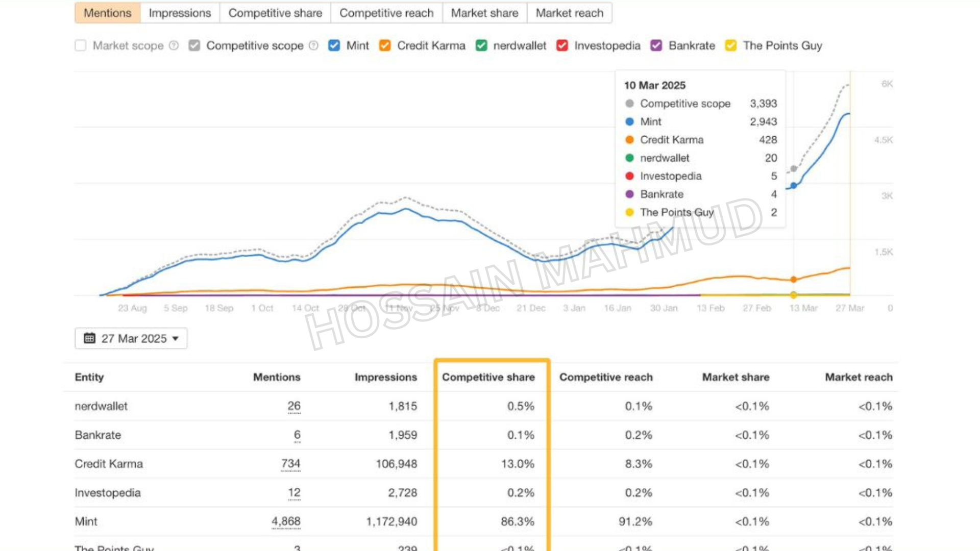Image resolution: width=980 pixels, height=551 pixels.
Task: Click Investopedia impressions value 2,728
Action: click(403, 493)
